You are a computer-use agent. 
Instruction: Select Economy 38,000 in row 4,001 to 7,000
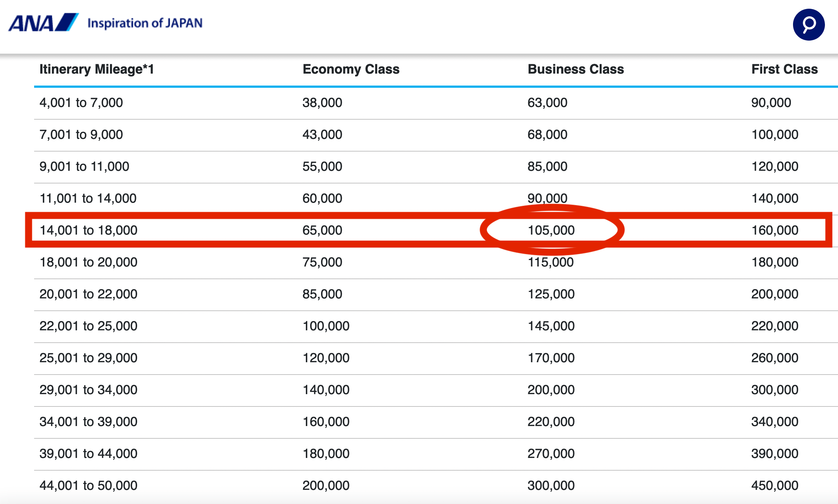(323, 103)
